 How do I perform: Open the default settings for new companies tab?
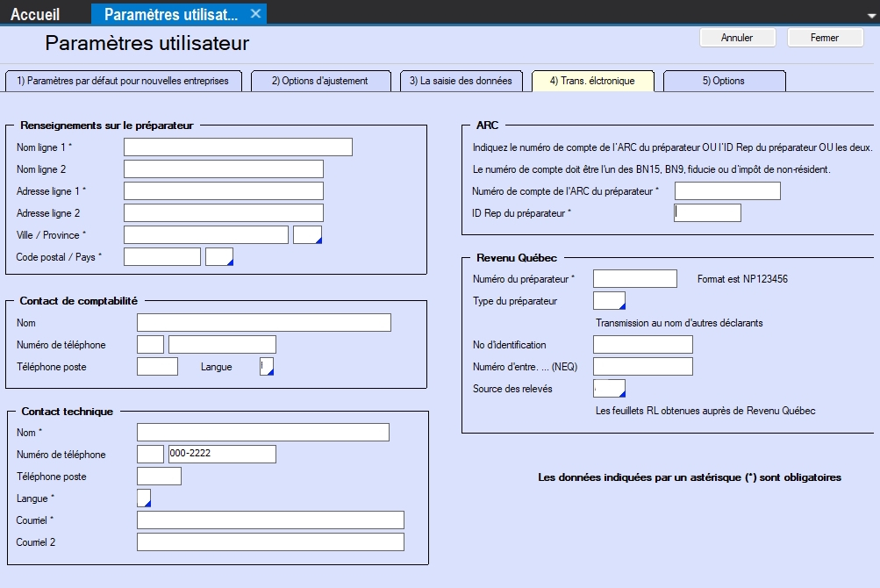point(123,81)
